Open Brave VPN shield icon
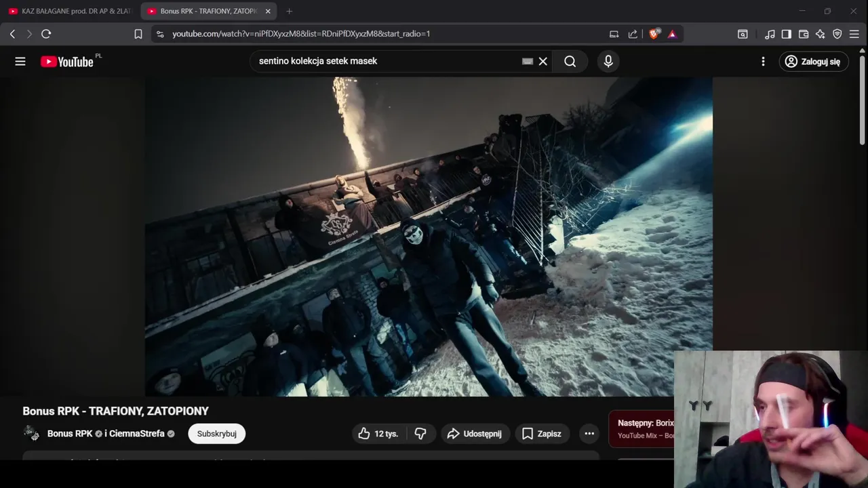 click(x=837, y=34)
